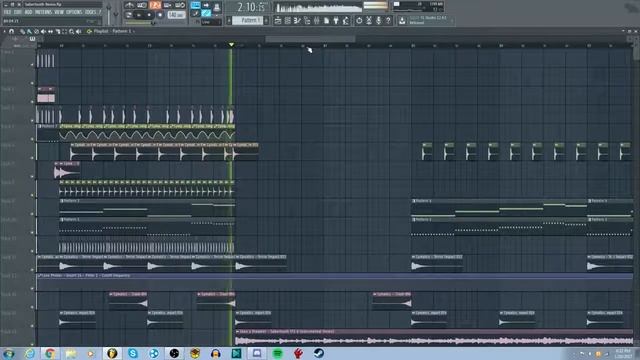
Task: Select the playlist playback speaker tool
Action: (x=78, y=31)
